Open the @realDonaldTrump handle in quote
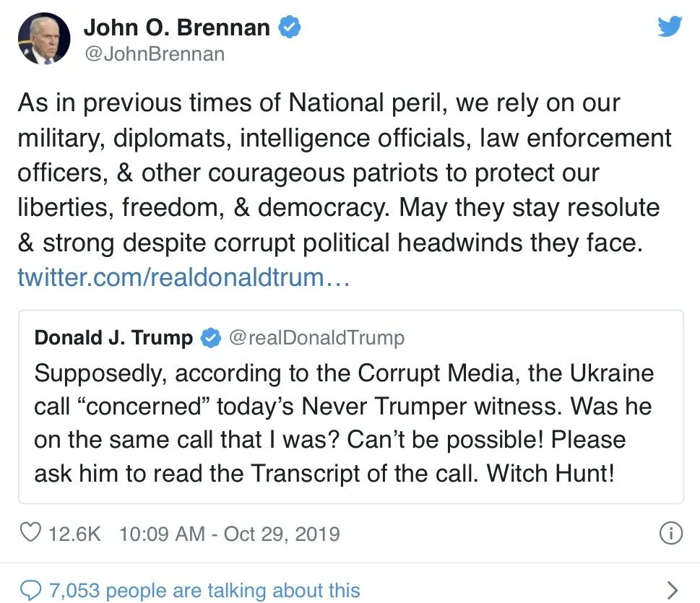Viewport: 700px width, 603px height. coord(316,337)
